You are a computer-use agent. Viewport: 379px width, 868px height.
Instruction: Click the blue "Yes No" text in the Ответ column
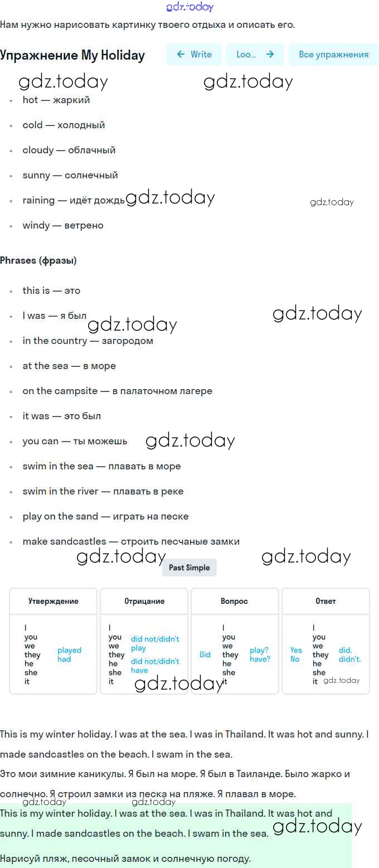pyautogui.click(x=295, y=654)
